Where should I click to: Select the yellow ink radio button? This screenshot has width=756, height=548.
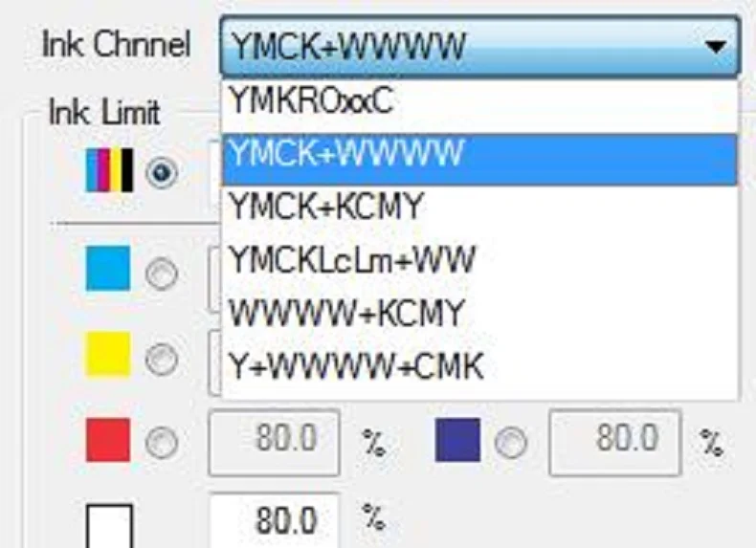pyautogui.click(x=162, y=360)
